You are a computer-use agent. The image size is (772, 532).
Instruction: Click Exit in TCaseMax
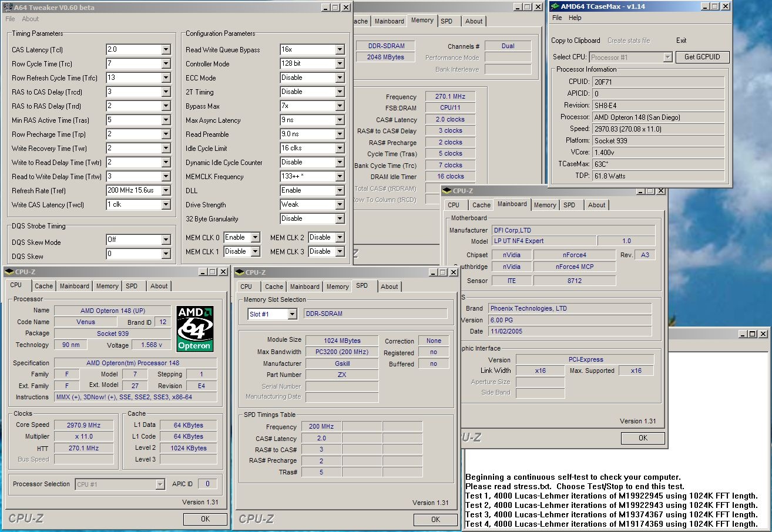point(681,41)
